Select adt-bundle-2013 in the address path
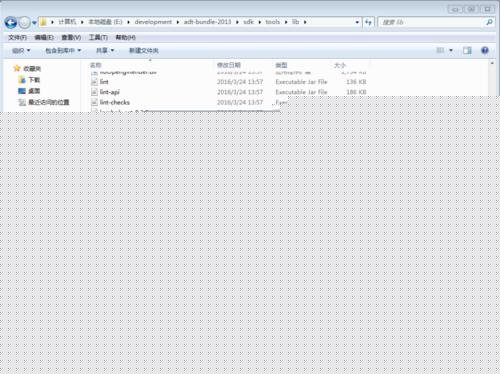 [x=207, y=22]
